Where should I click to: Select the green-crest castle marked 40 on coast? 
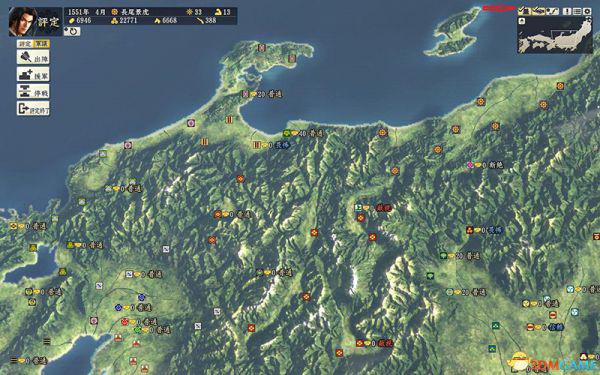pos(287,133)
